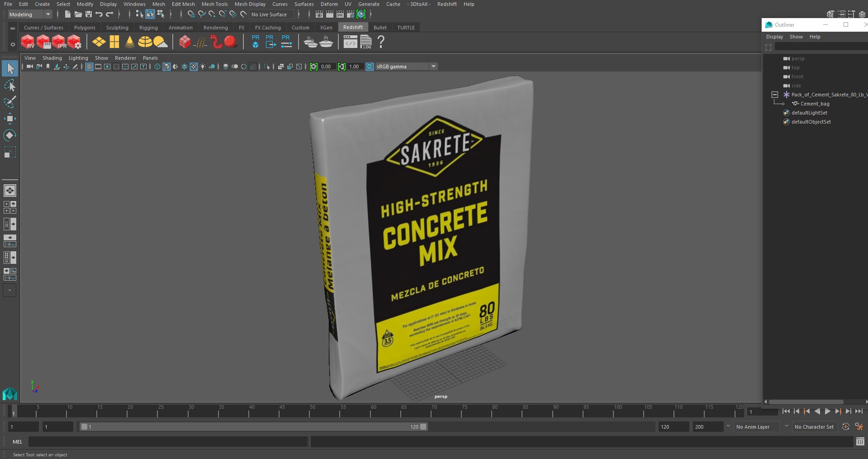Toggle use all lights bulb icon
Image resolution: width=868 pixels, height=459 pixels.
[x=203, y=67]
